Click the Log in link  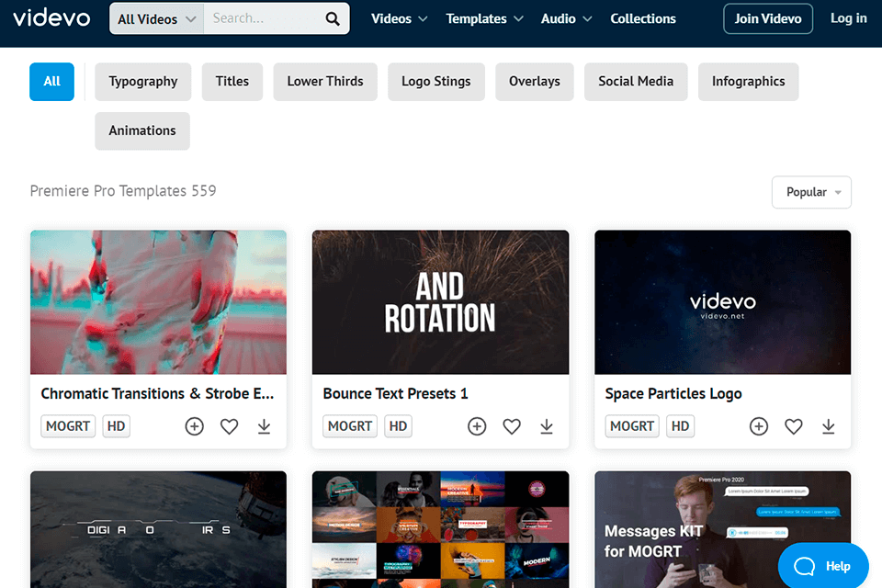(848, 18)
